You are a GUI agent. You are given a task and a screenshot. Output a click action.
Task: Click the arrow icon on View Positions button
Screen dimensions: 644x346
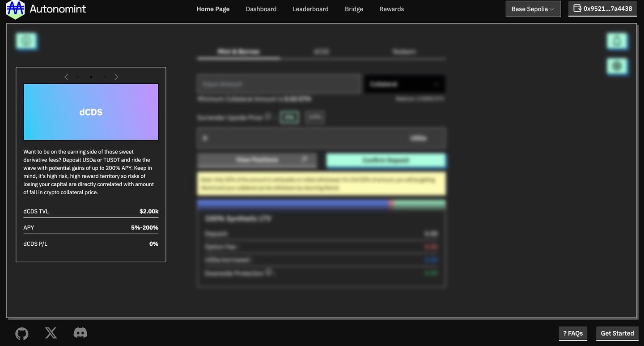coord(305,159)
